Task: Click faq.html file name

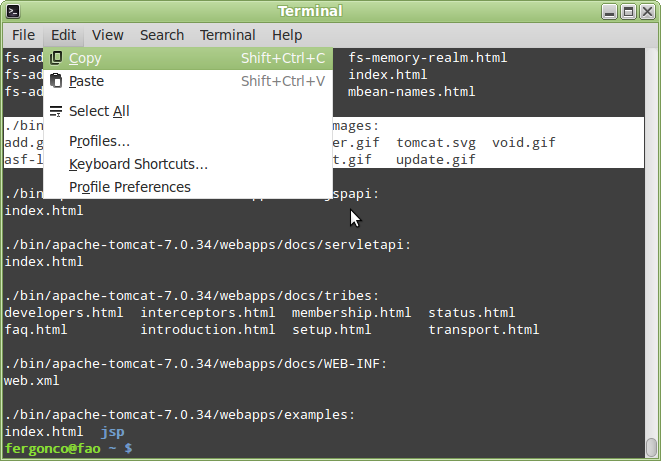Action: click(x=36, y=330)
